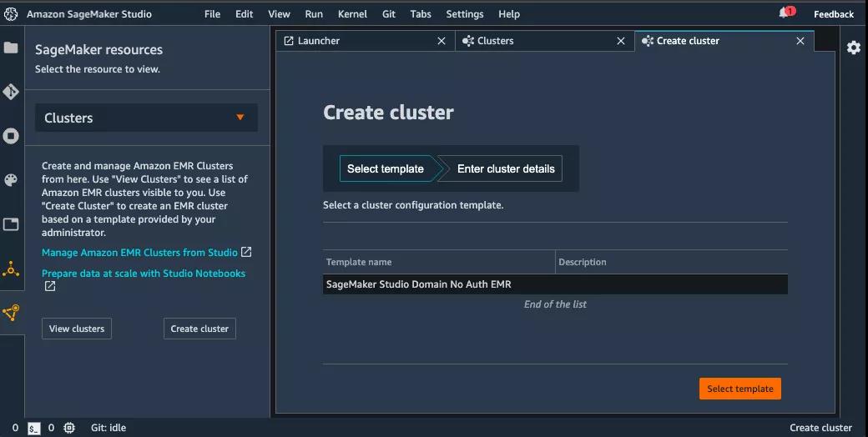Viewport: 868px width, 437px height.
Task: Open the Edit menu
Action: (244, 14)
